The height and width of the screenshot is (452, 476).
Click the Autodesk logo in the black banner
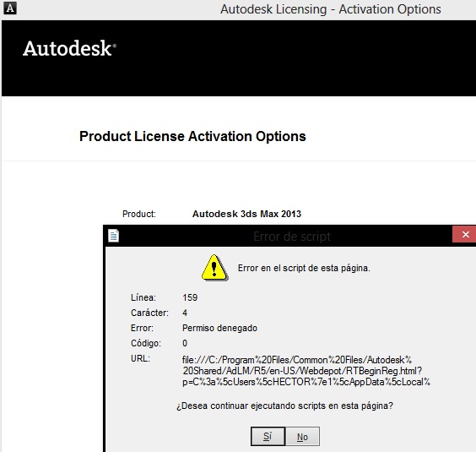tap(69, 48)
